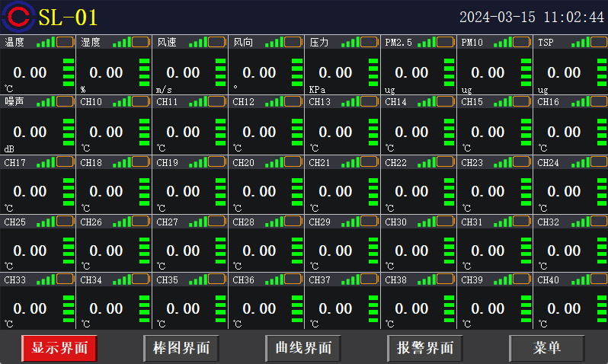Select the PM10 channel label
The height and width of the screenshot is (364, 608).
pos(472,42)
